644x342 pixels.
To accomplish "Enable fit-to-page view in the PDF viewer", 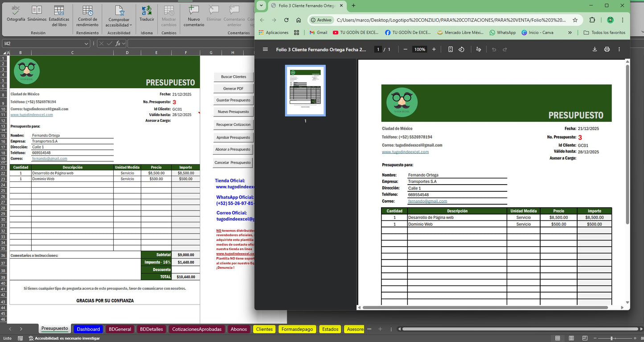I will click(451, 49).
